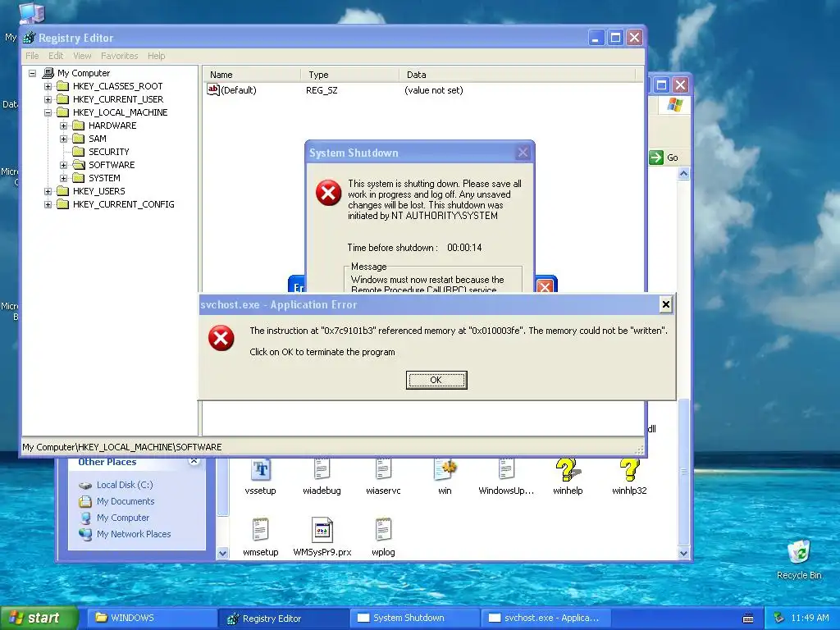
Task: Click Registry Editor title bar icon
Action: pyautogui.click(x=29, y=38)
